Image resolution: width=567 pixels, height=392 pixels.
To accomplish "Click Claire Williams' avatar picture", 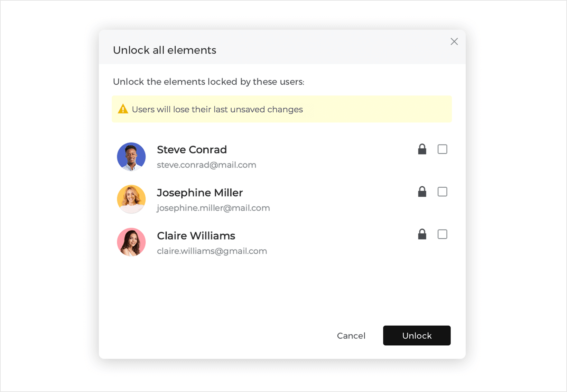I will pos(131,242).
